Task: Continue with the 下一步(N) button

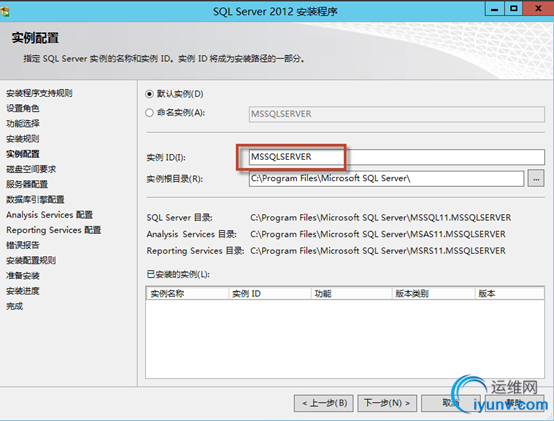Action: tap(387, 403)
